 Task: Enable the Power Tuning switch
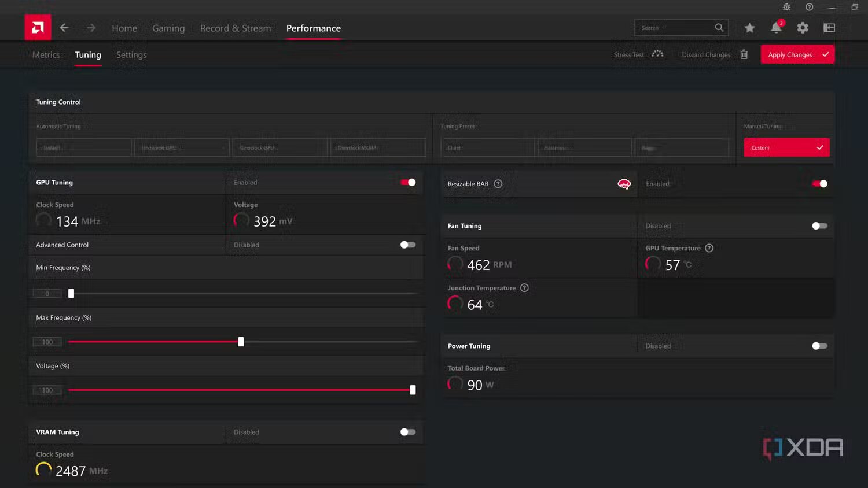[x=819, y=346]
